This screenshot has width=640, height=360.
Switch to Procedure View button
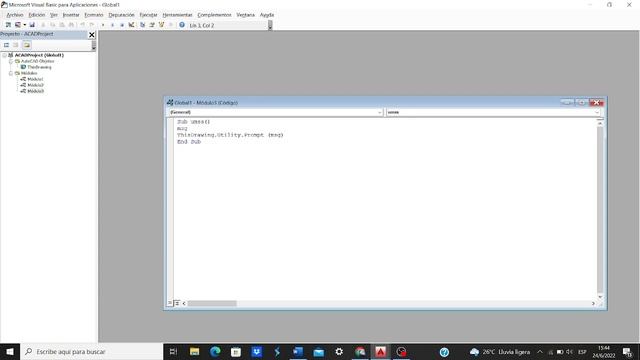[x=170, y=303]
